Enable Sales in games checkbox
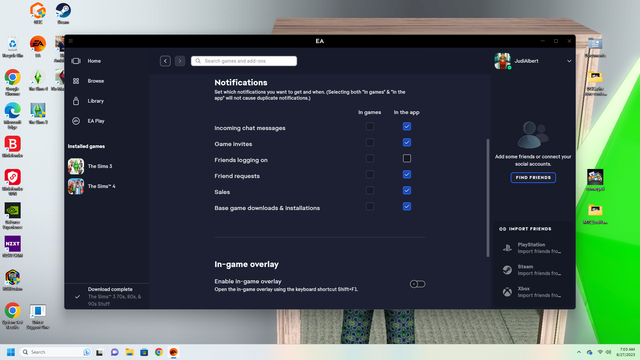 point(370,190)
